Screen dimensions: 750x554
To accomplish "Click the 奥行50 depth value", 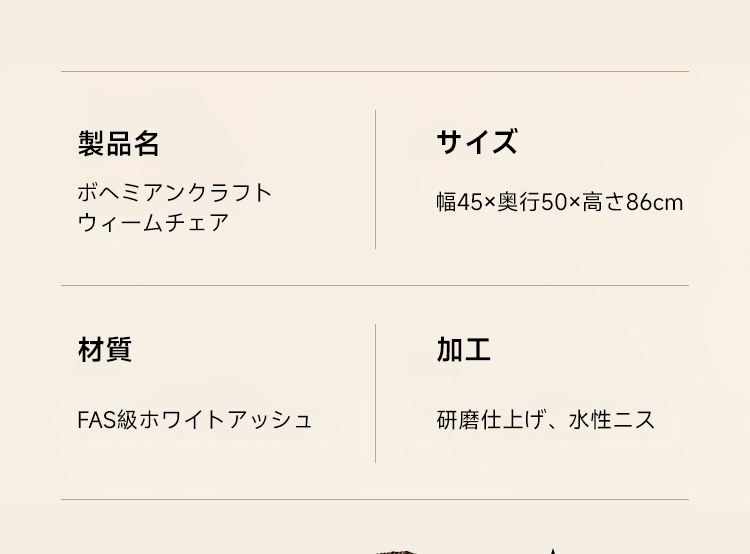I will tap(532, 202).
